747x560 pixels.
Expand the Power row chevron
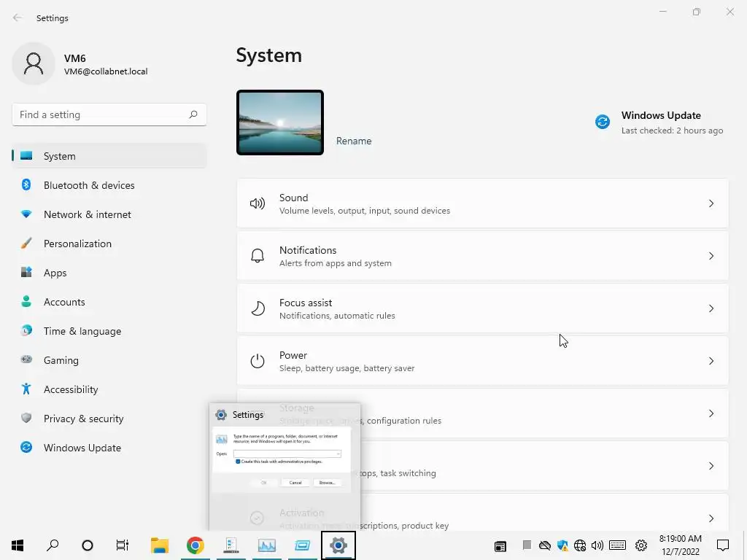[x=711, y=361]
